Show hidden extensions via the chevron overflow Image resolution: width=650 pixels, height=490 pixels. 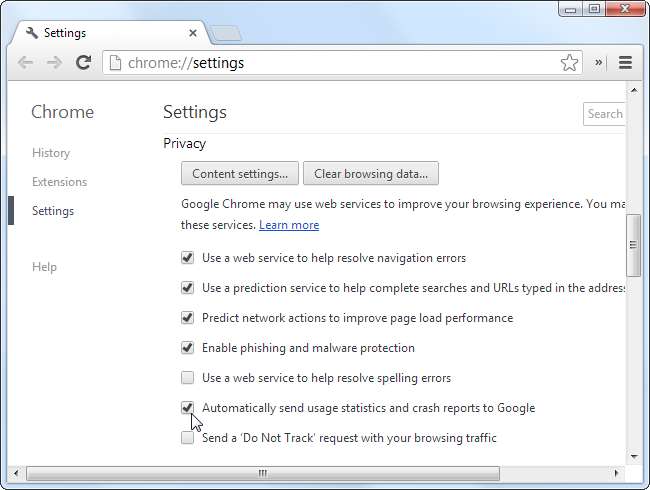(x=599, y=63)
